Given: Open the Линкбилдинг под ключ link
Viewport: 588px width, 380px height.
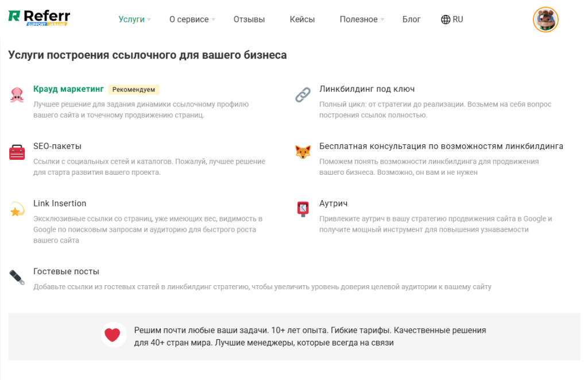Looking at the screenshot, I should coord(367,89).
